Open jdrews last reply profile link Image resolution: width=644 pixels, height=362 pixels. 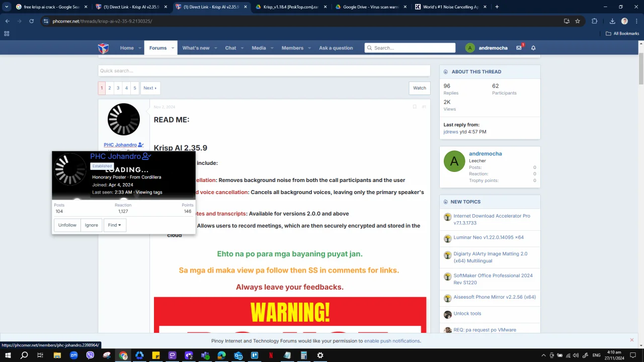[x=451, y=132]
